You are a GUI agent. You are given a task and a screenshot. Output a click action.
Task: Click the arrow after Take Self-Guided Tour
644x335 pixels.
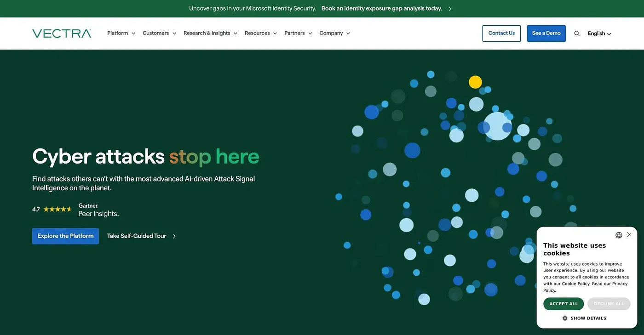coord(174,236)
